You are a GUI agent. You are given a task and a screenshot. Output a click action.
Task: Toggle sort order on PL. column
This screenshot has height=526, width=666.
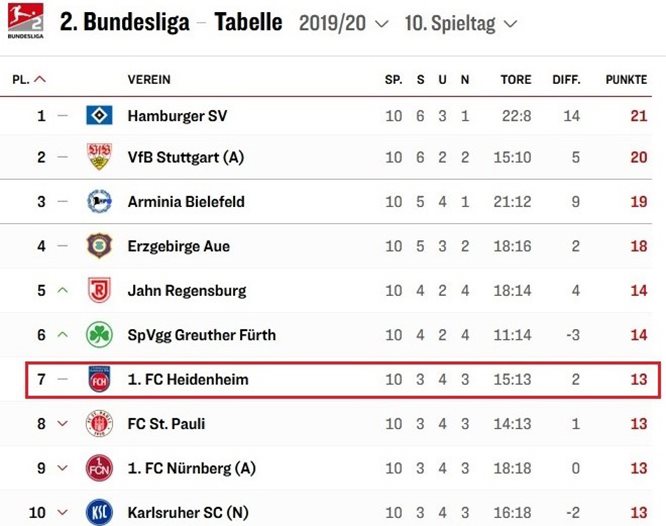click(29, 79)
